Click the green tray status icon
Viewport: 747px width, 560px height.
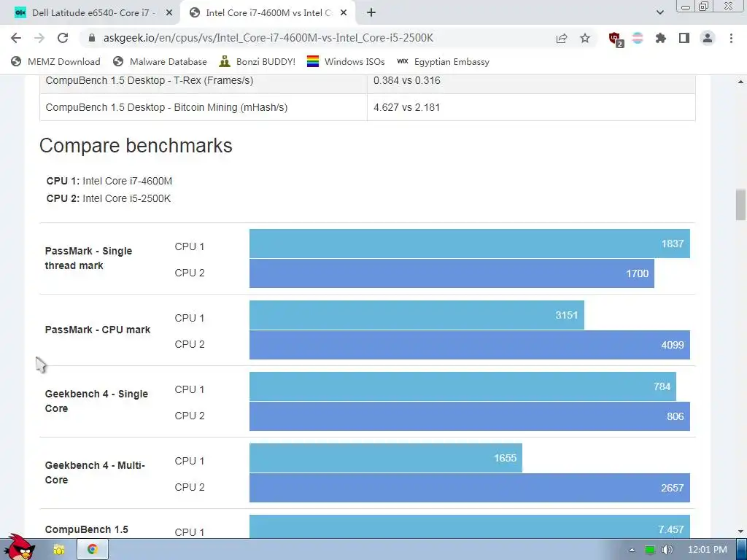point(649,550)
